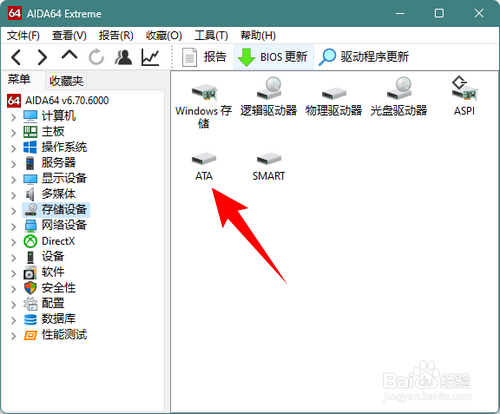This screenshot has width=500, height=414.
Task: Select 服务器 in the tree
Action: 49,163
